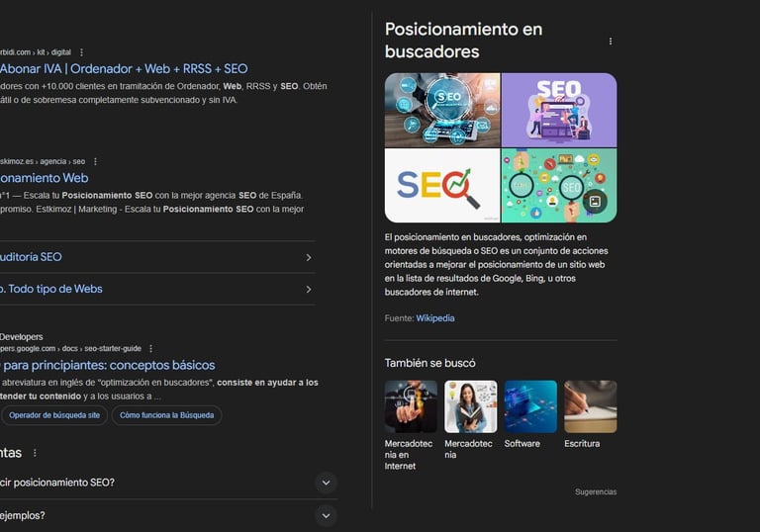Open options menu for seo-starter-guide result
This screenshot has width=760, height=532.
click(x=150, y=348)
